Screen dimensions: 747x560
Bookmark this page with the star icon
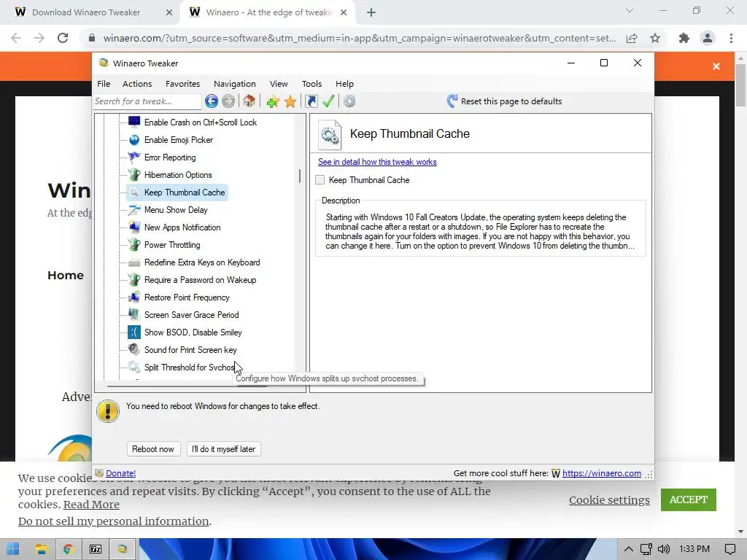655,38
